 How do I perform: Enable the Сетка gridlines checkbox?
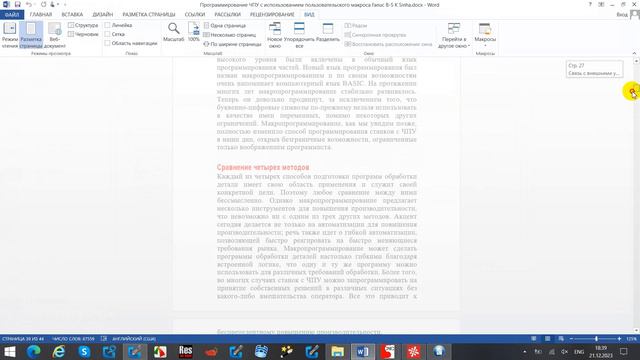pos(107,34)
